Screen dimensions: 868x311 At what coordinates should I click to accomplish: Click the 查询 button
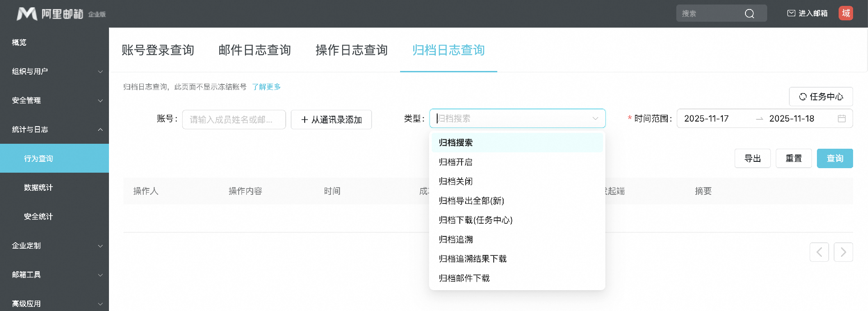[x=835, y=159]
